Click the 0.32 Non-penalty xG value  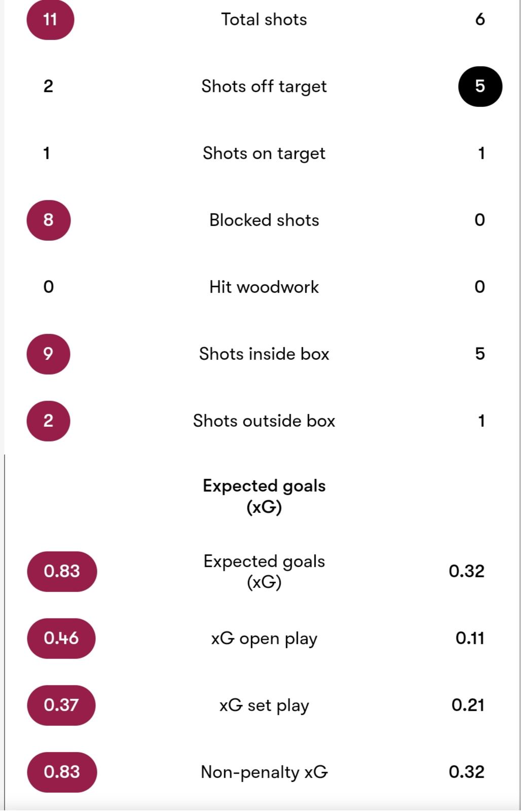467,772
